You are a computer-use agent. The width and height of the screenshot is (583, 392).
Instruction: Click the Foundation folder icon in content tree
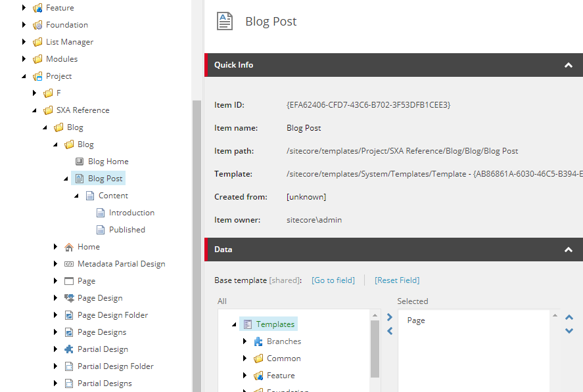pyautogui.click(x=37, y=25)
